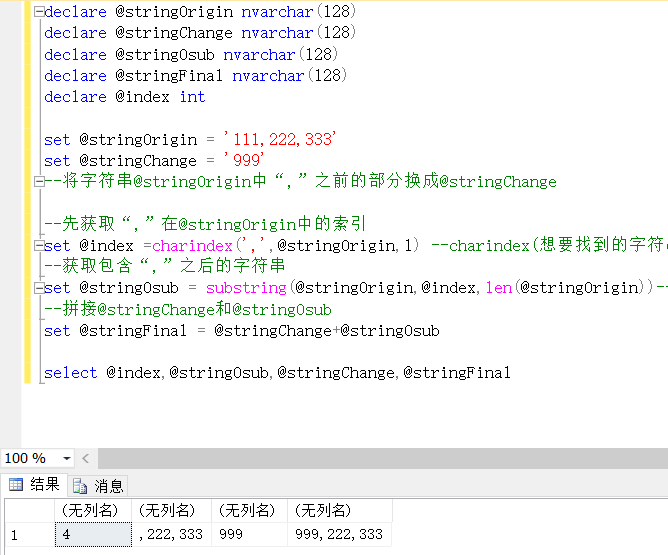Click the result cell ',222,333'
The width and height of the screenshot is (668, 555).
171,535
